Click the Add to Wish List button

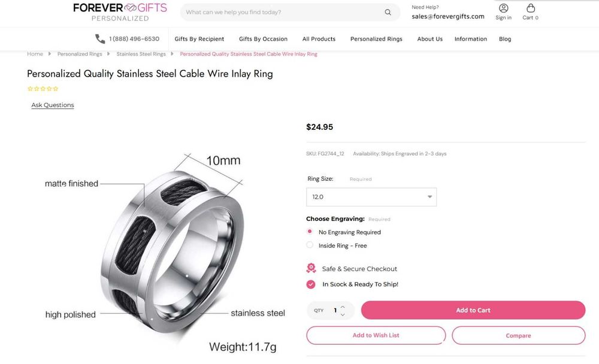pyautogui.click(x=376, y=335)
